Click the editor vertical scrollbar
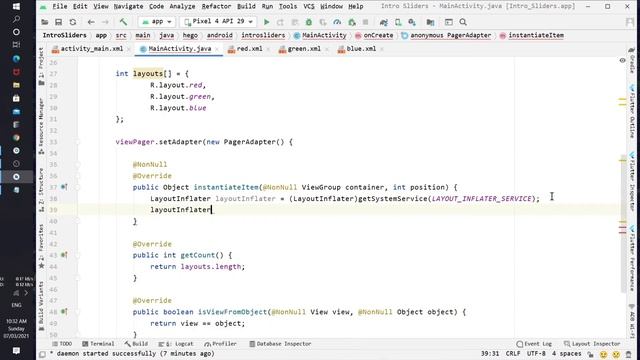640x360 pixels. coord(623,224)
